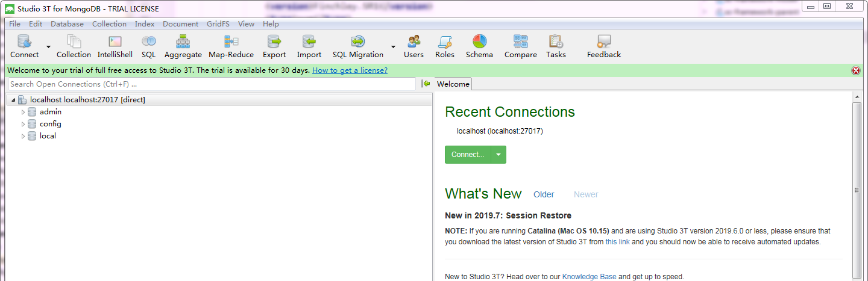
Task: Click the green Connect... button
Action: pyautogui.click(x=468, y=155)
